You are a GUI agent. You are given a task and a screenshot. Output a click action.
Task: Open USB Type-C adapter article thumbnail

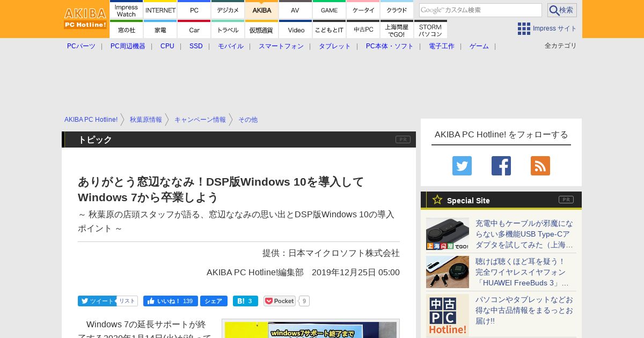point(448,234)
